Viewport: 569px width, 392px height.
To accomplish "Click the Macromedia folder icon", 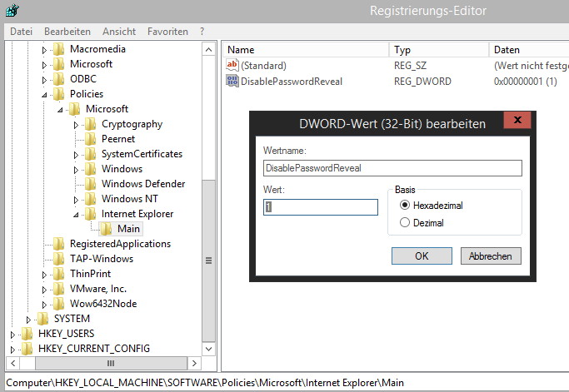I will pos(59,49).
